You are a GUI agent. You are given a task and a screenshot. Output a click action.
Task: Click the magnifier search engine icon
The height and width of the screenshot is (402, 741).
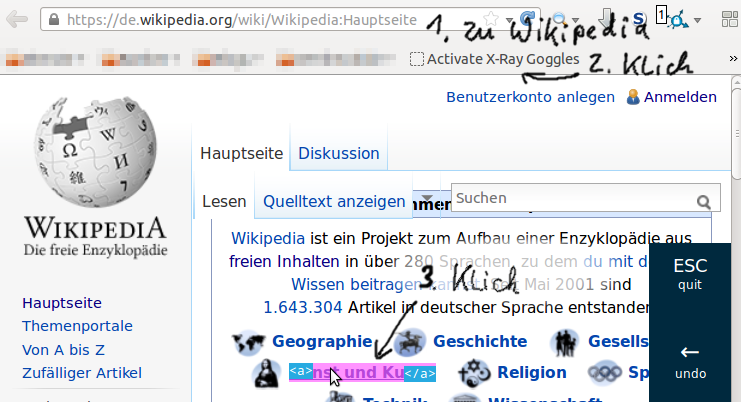pyautogui.click(x=560, y=19)
